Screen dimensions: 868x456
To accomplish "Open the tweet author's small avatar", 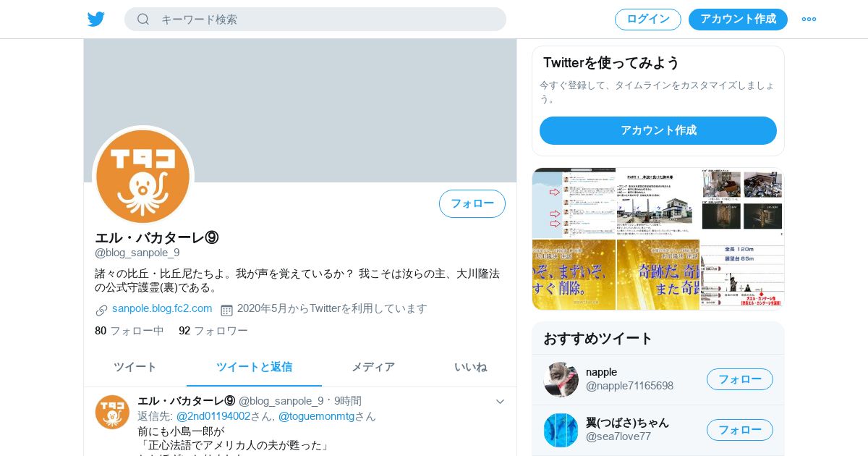I will [x=112, y=412].
